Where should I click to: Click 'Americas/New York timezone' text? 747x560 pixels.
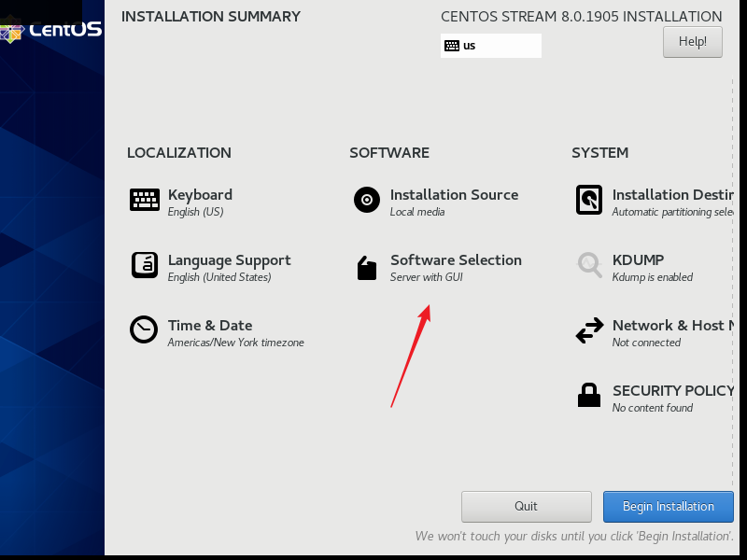(x=235, y=343)
